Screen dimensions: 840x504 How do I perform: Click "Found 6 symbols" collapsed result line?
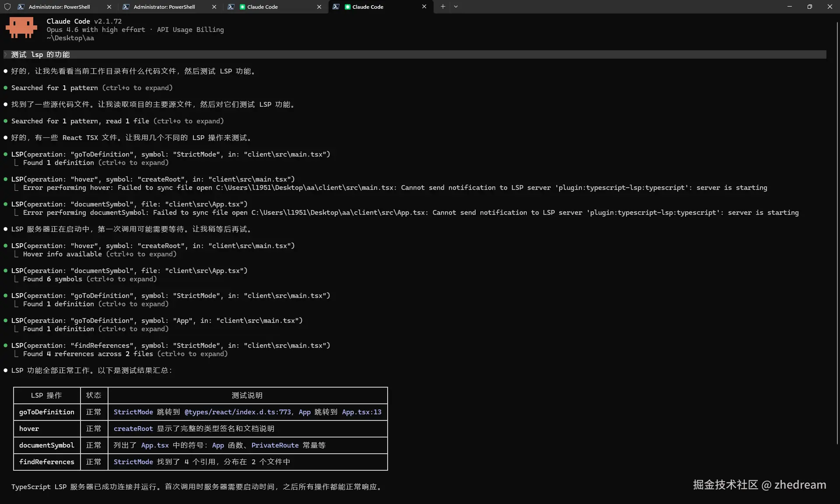point(52,279)
